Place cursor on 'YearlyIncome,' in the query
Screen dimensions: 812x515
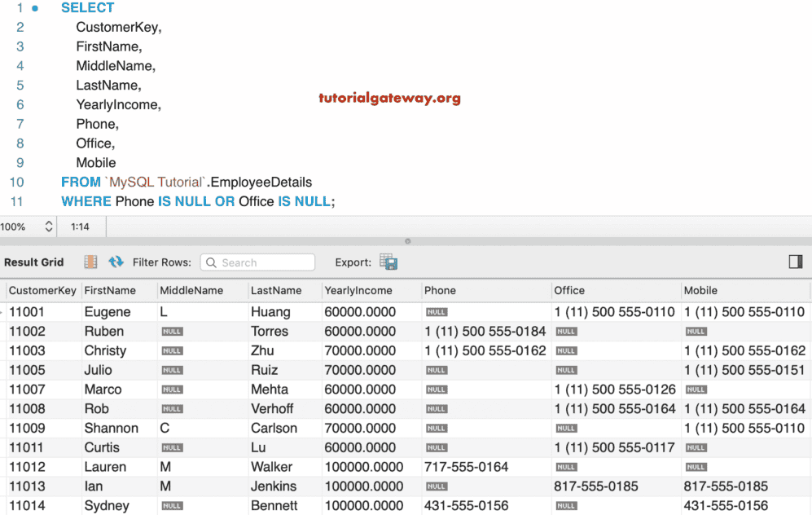tap(119, 104)
